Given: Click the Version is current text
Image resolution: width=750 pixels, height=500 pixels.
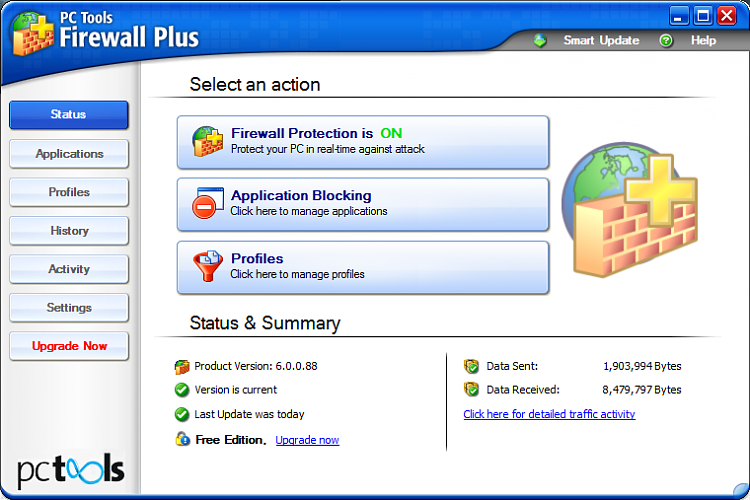Looking at the screenshot, I should [235, 390].
